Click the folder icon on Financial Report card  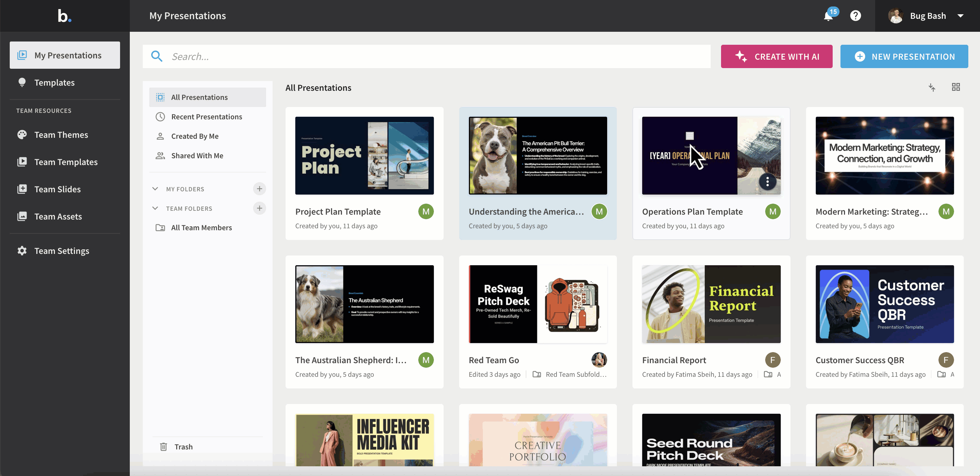(x=768, y=375)
